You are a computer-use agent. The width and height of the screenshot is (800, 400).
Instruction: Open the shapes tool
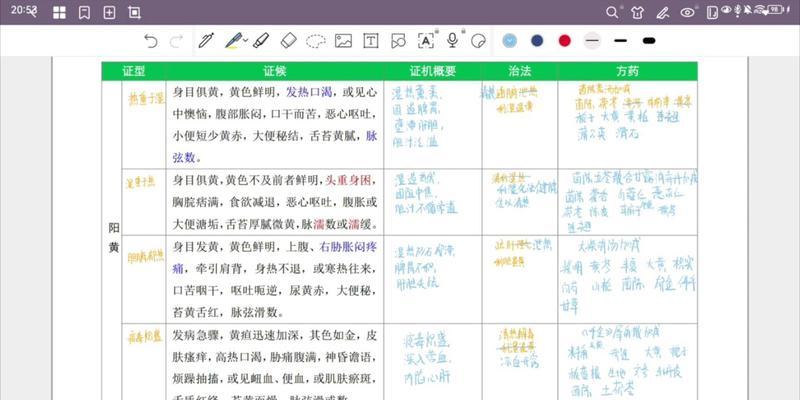point(398,41)
